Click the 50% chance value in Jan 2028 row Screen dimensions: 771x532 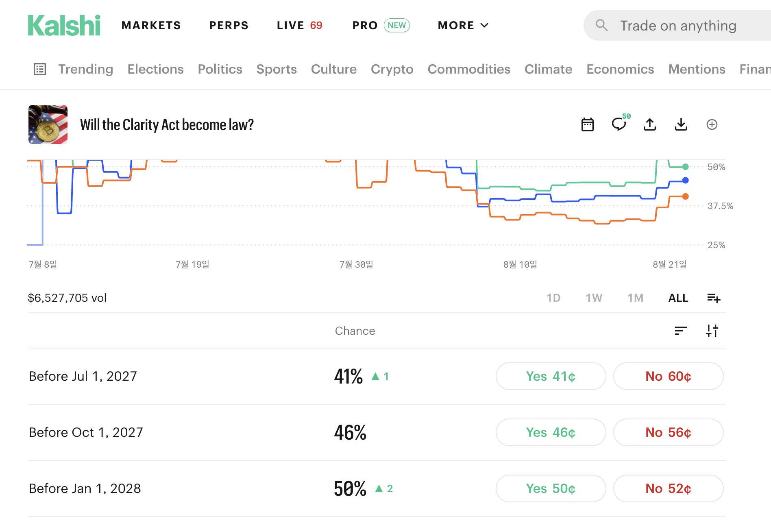[x=350, y=488]
